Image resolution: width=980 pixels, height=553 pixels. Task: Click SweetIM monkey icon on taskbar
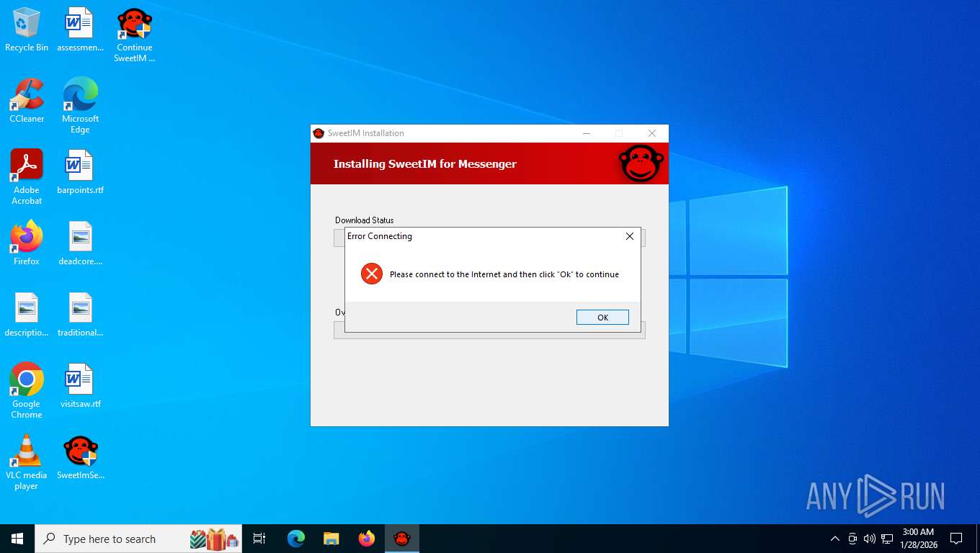(402, 539)
